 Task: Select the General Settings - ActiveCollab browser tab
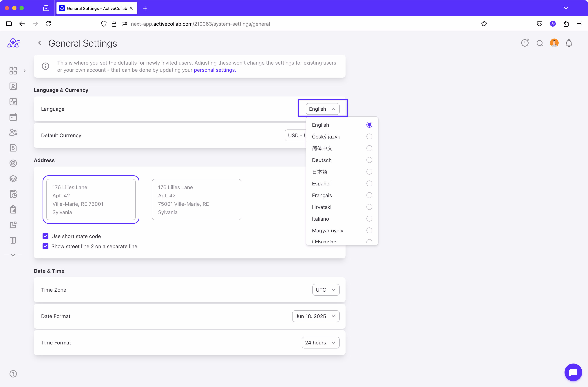pyautogui.click(x=97, y=8)
